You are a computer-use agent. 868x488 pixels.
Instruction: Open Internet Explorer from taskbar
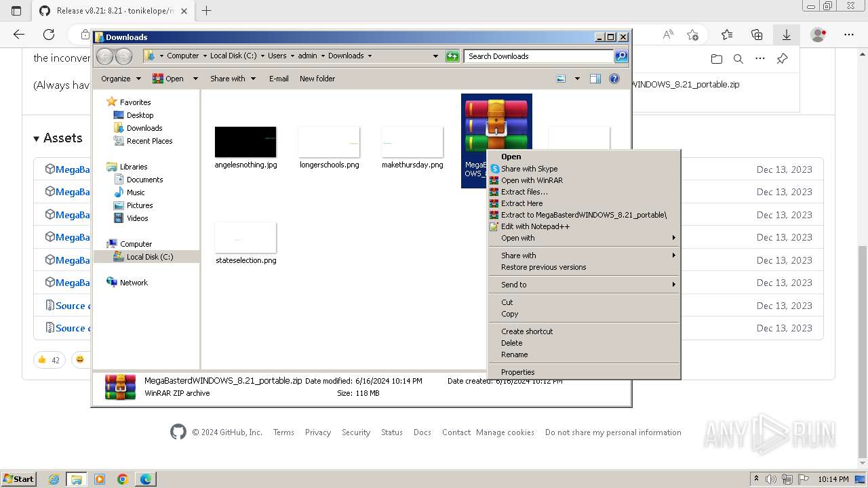coord(54,479)
